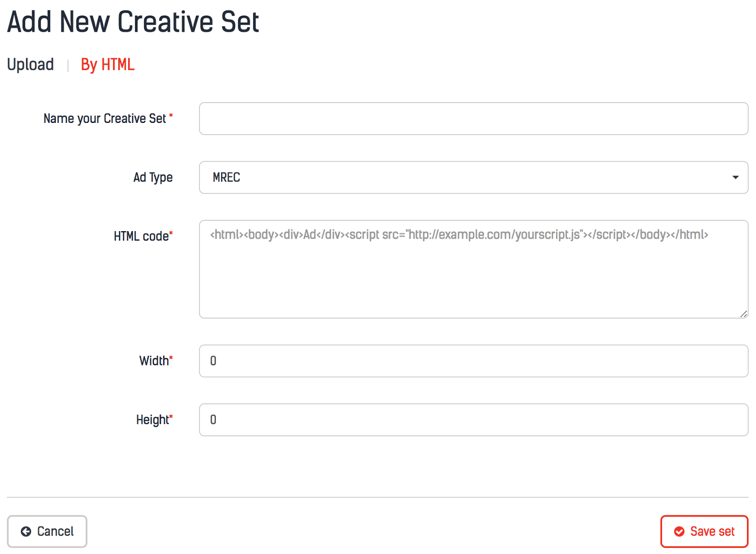This screenshot has width=756, height=554.
Task: Click inside the HTML code text area
Action: coord(473,274)
